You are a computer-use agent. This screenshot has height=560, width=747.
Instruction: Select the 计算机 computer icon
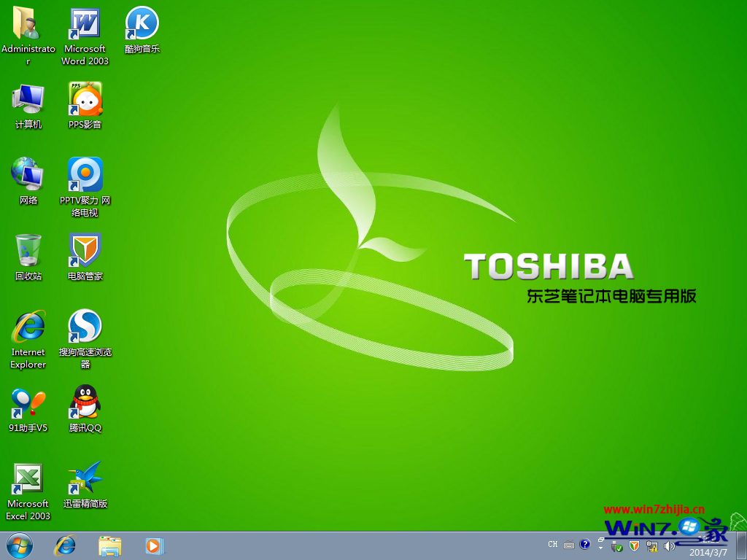[x=28, y=100]
